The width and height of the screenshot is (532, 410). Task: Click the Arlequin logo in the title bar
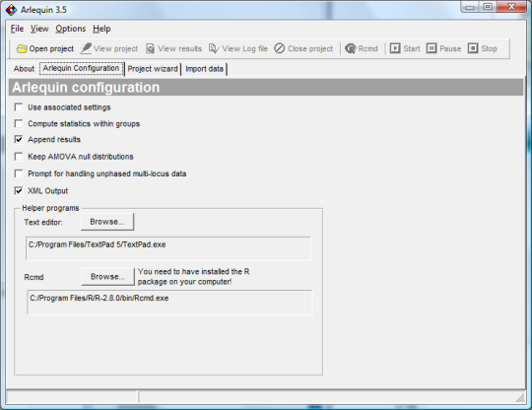11,10
